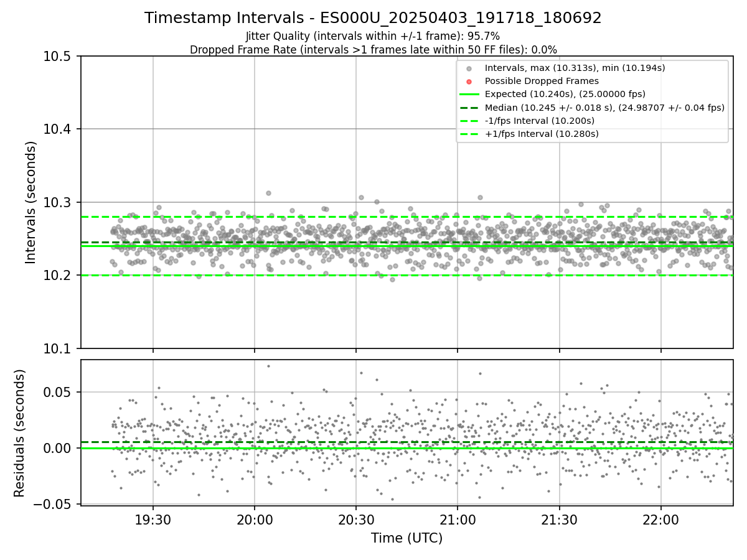
Task: Click the plot title 'Timestamp Intervals - ES000U_20250403_191718_180692'
Action: tap(373, 18)
